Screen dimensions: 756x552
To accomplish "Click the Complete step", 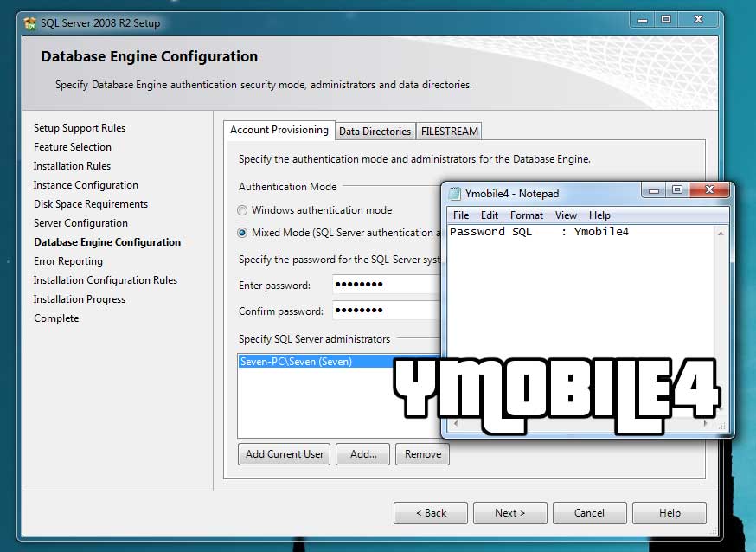I will [56, 318].
